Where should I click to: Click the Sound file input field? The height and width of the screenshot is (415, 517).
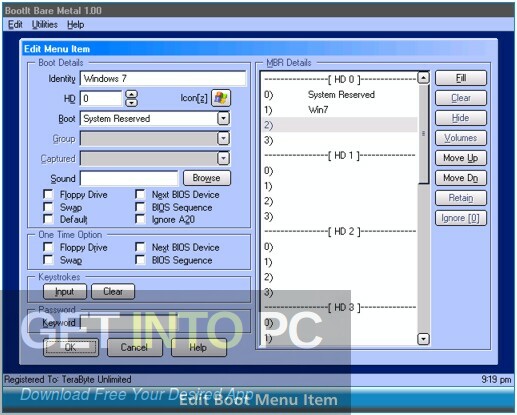(129, 178)
